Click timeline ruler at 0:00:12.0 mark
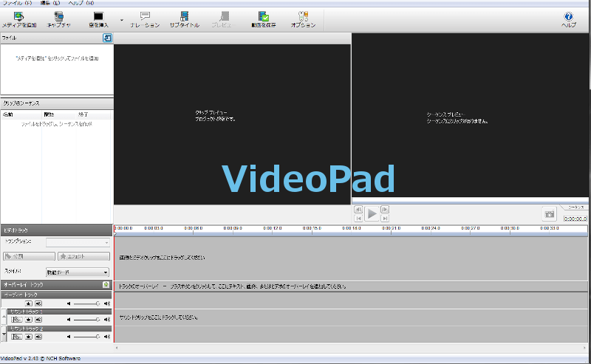591x364 pixels. point(272,230)
